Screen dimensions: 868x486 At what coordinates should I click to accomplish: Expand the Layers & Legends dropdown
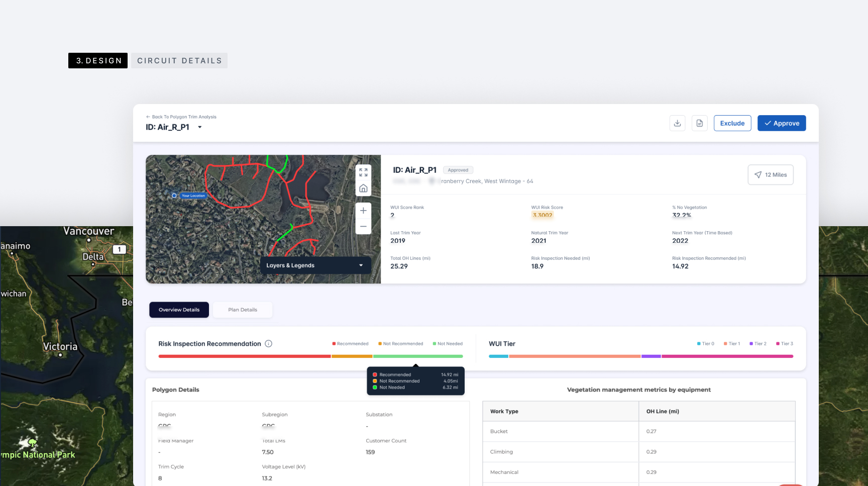pos(315,265)
